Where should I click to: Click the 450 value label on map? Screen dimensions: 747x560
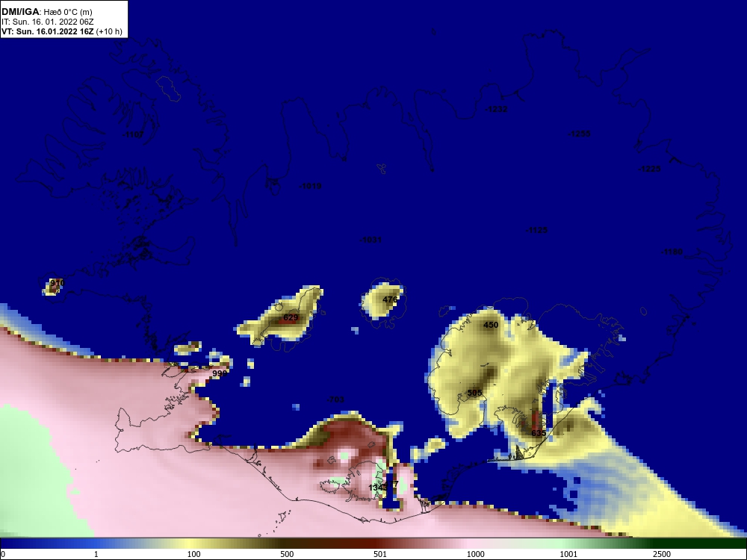tap(491, 326)
